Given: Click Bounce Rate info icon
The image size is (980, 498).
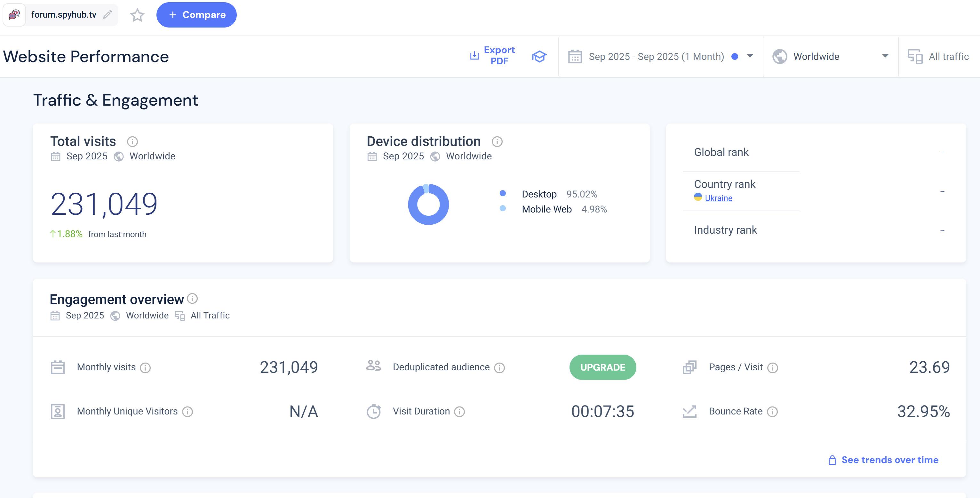Looking at the screenshot, I should point(772,412).
